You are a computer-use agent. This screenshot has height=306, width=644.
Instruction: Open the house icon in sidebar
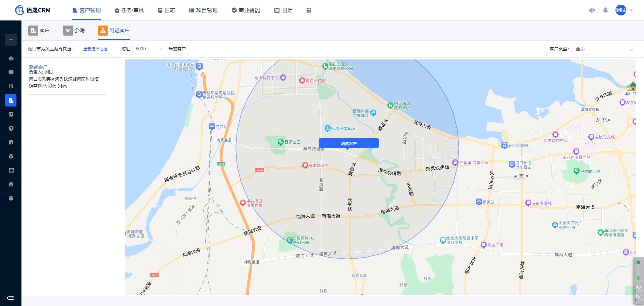click(11, 184)
